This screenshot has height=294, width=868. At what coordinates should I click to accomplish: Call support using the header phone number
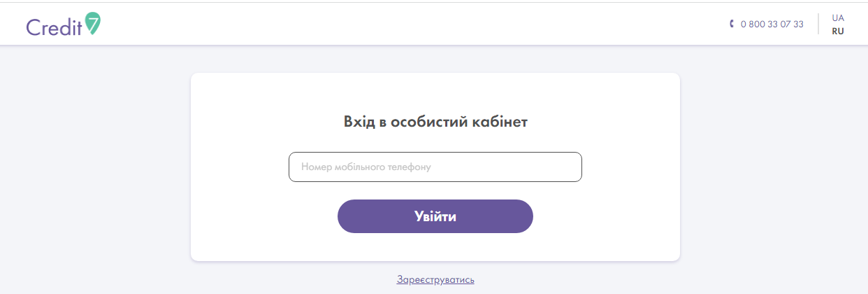click(x=772, y=24)
